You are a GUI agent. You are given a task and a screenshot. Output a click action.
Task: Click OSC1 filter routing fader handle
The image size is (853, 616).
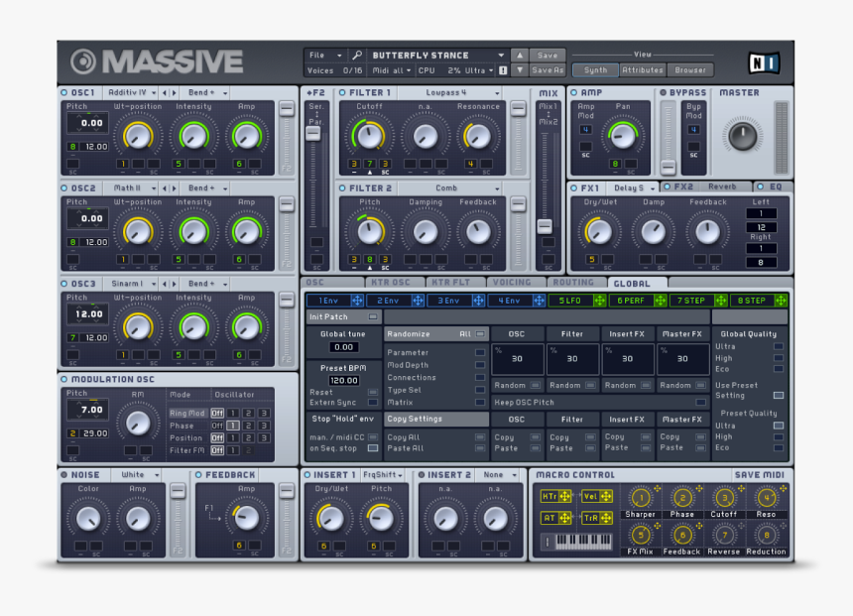tap(286, 109)
